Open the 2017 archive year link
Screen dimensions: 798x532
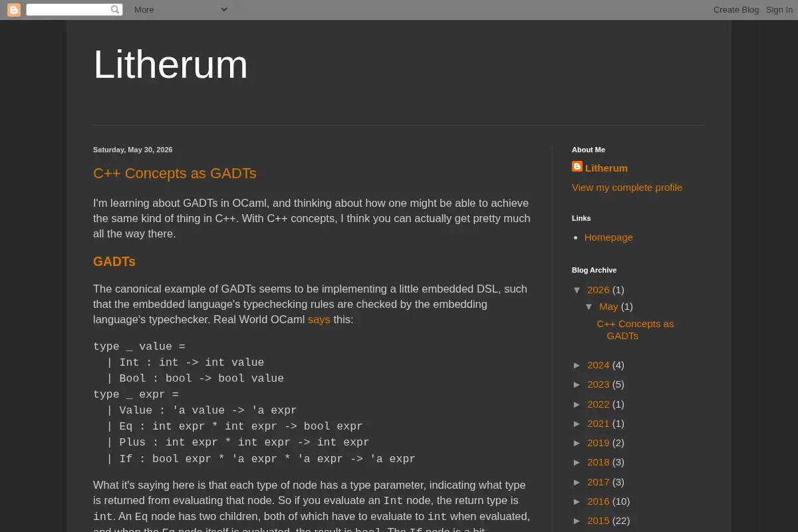coord(598,482)
